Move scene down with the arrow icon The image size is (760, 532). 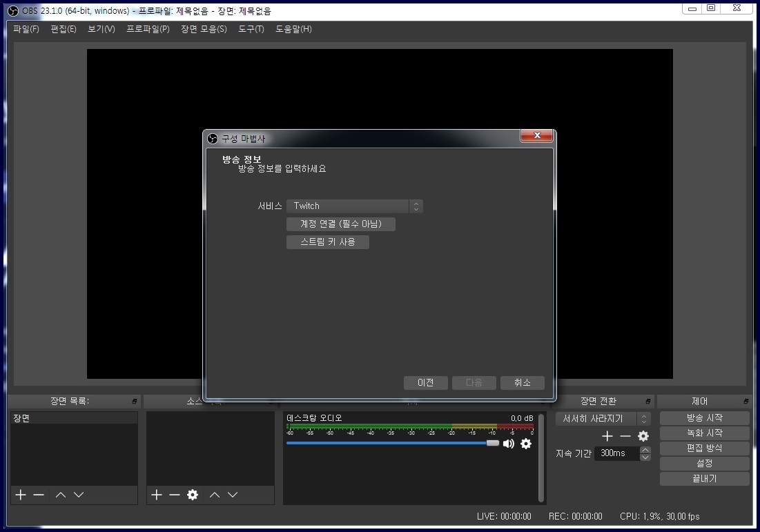pos(79,495)
